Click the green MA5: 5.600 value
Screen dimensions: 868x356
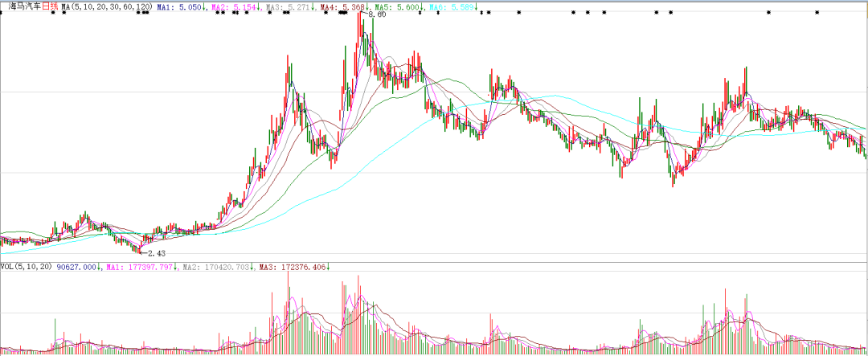click(398, 6)
